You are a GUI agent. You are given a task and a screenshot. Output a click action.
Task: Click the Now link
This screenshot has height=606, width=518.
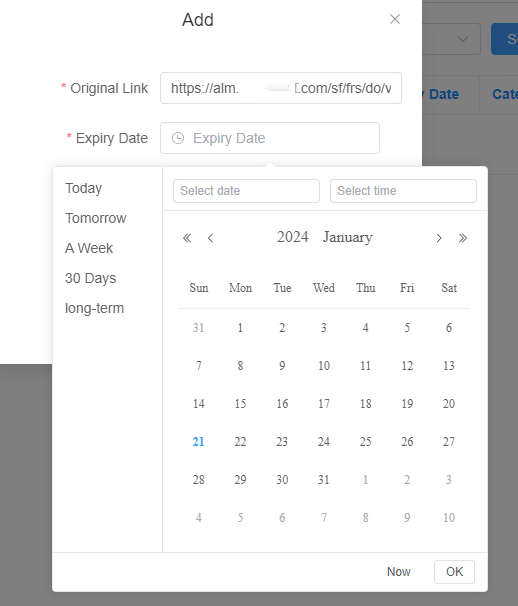399,572
